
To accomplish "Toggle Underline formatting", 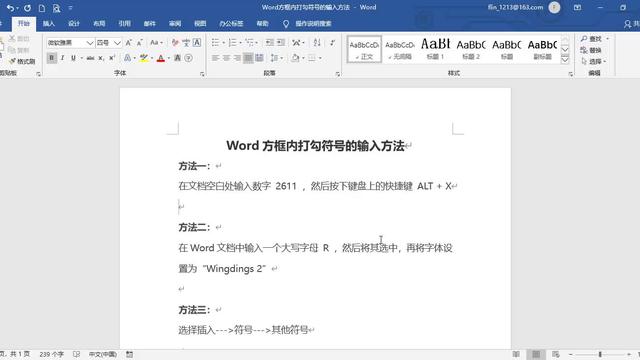I will tap(73, 58).
